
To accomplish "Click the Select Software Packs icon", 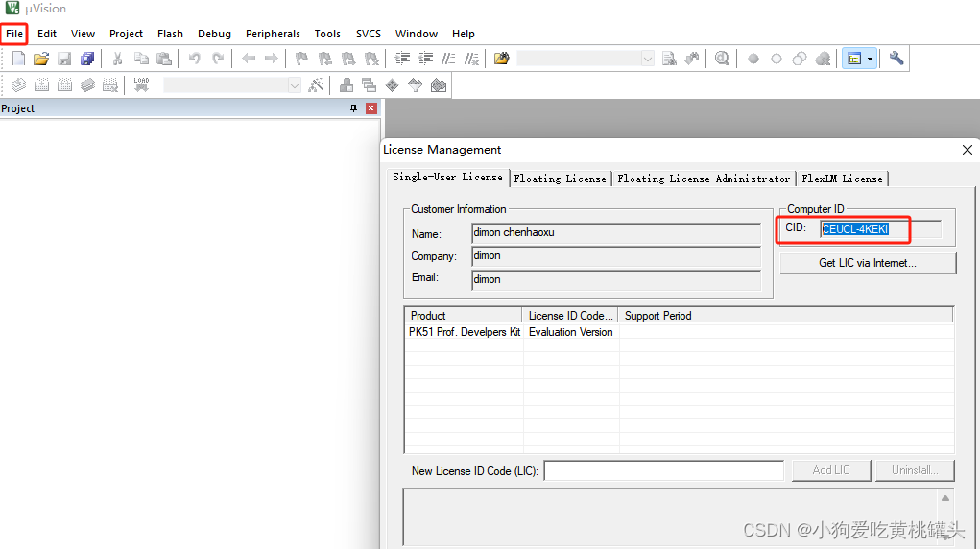I will [415, 85].
